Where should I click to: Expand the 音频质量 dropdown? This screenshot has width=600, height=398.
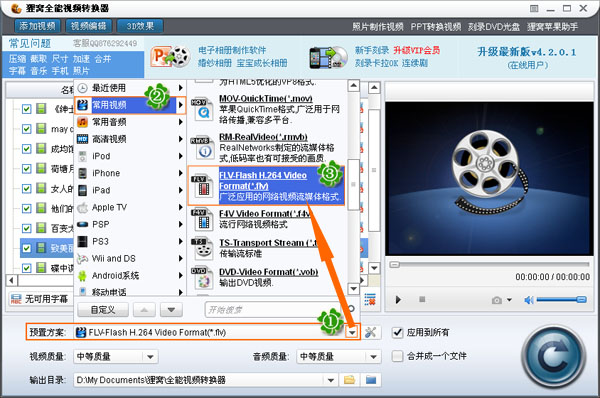[x=373, y=357]
